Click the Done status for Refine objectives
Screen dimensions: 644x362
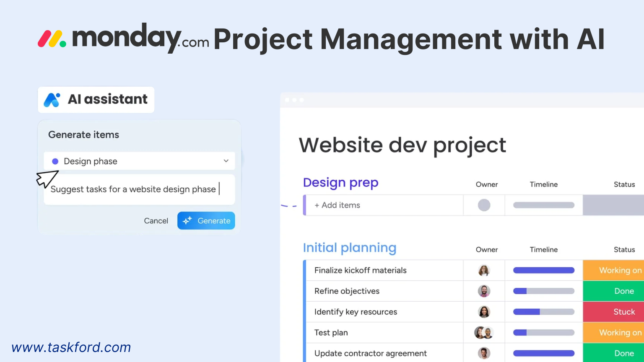(x=624, y=291)
